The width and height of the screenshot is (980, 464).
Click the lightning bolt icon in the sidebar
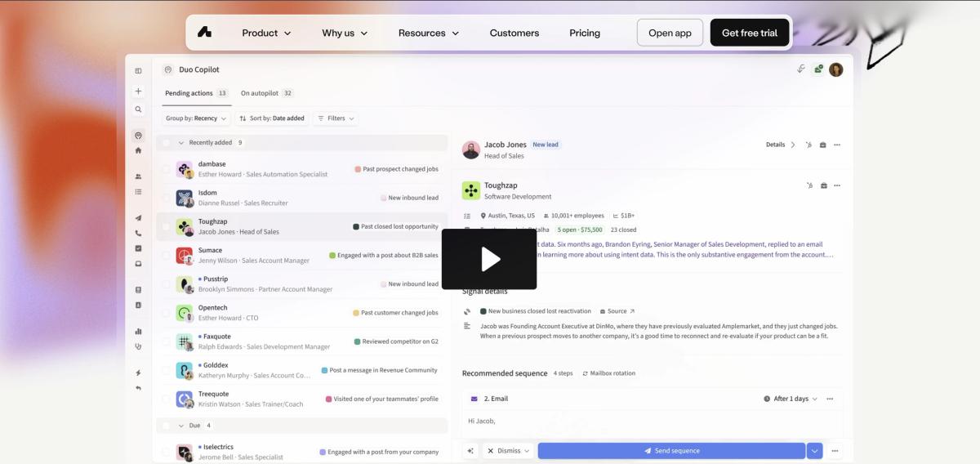tap(138, 373)
